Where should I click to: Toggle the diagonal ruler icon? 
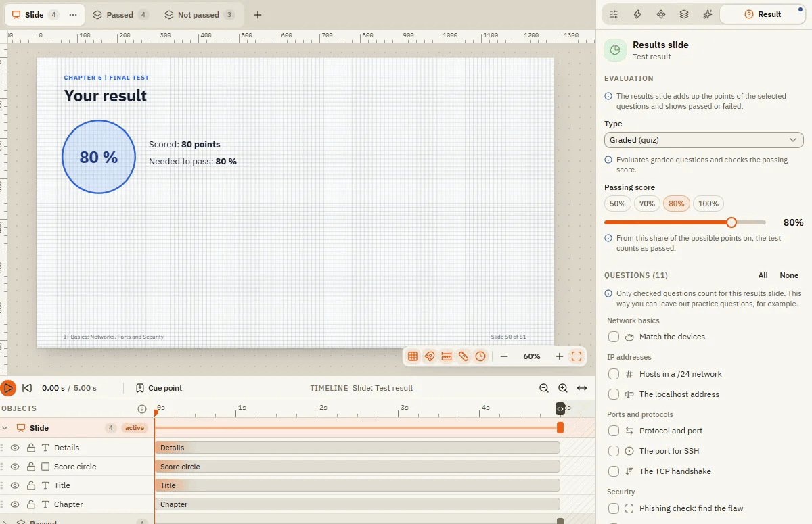[464, 356]
